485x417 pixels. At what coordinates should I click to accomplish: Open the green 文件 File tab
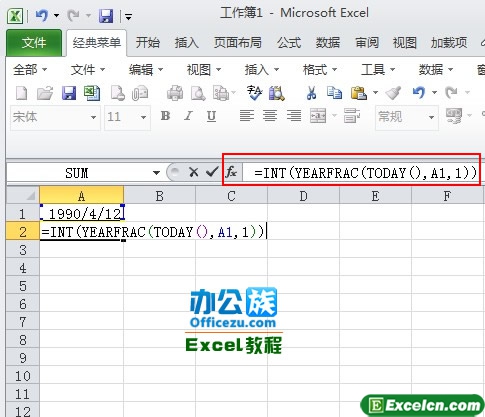(34, 43)
